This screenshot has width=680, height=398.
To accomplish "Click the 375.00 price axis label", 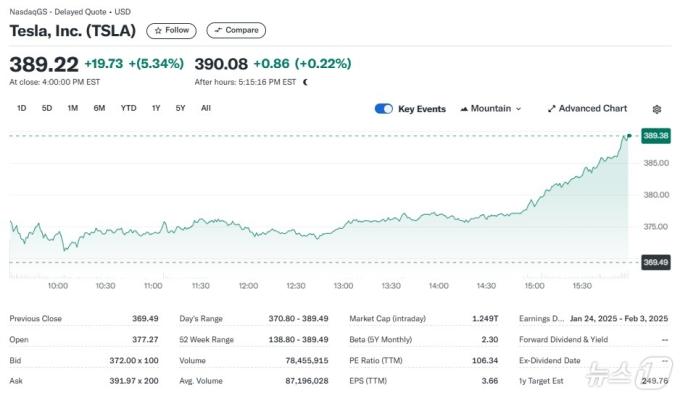I will [x=656, y=227].
